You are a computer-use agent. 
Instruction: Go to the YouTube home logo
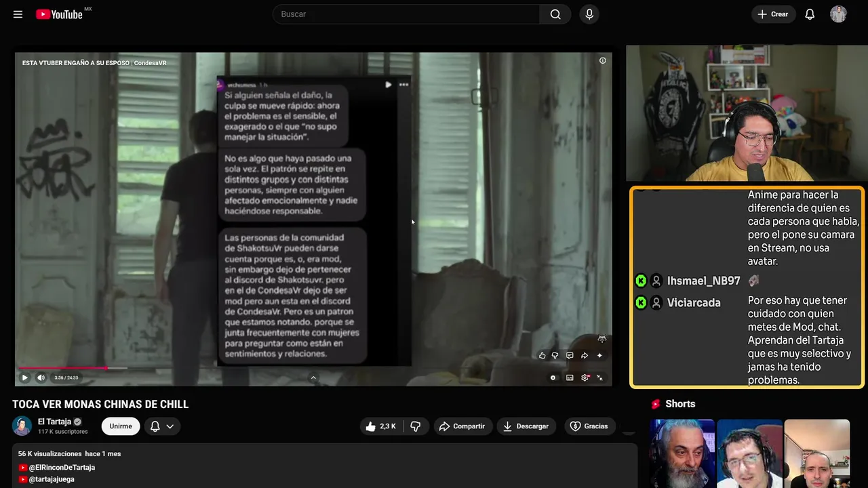pyautogui.click(x=60, y=14)
